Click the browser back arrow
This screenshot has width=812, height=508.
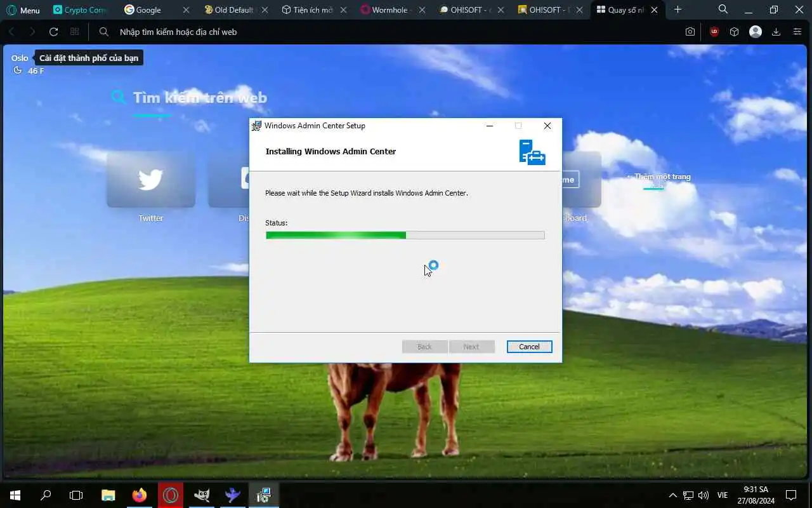pyautogui.click(x=12, y=32)
